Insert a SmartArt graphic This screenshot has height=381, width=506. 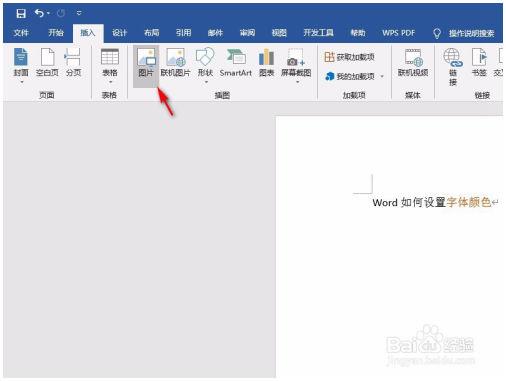click(236, 63)
